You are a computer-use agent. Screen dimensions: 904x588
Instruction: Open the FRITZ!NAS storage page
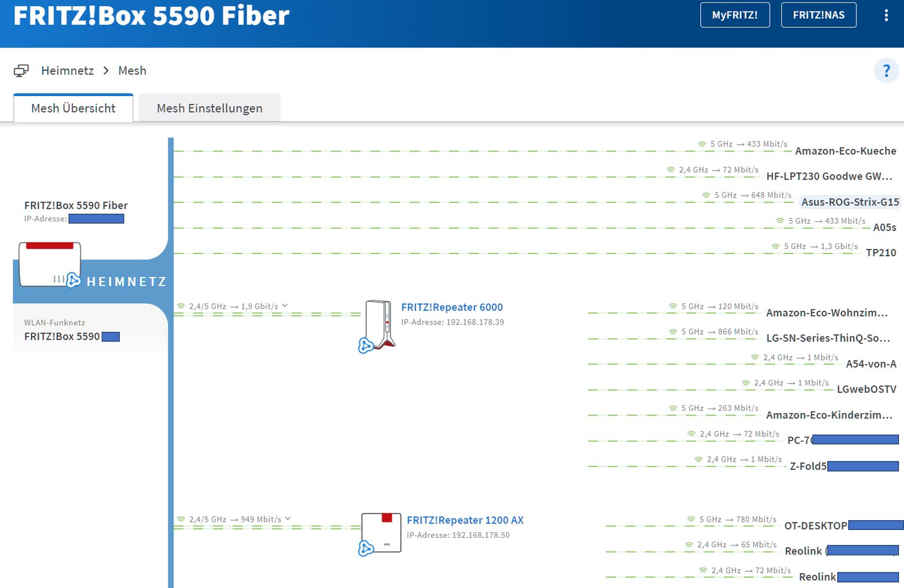(x=818, y=15)
